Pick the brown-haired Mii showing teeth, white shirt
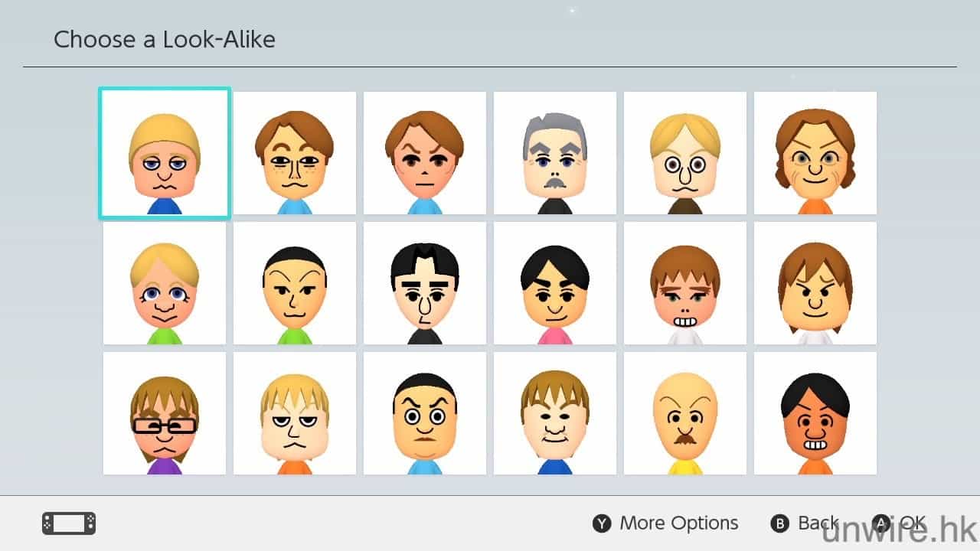Viewport: 980px width, 551px height. coord(685,283)
